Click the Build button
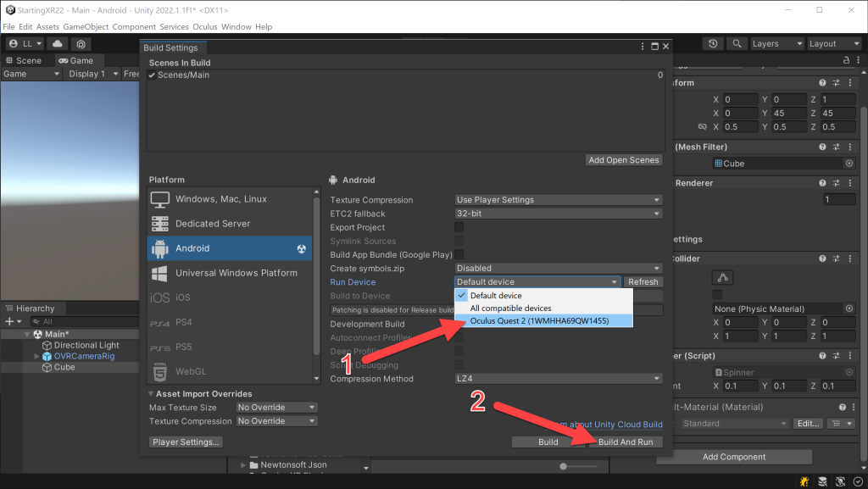This screenshot has width=868, height=489. (x=548, y=442)
